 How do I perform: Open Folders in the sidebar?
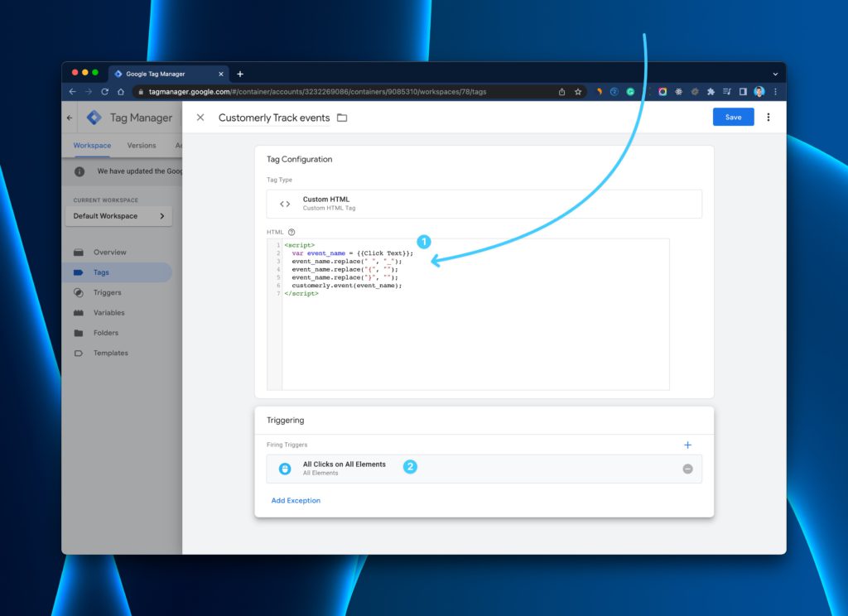[105, 333]
